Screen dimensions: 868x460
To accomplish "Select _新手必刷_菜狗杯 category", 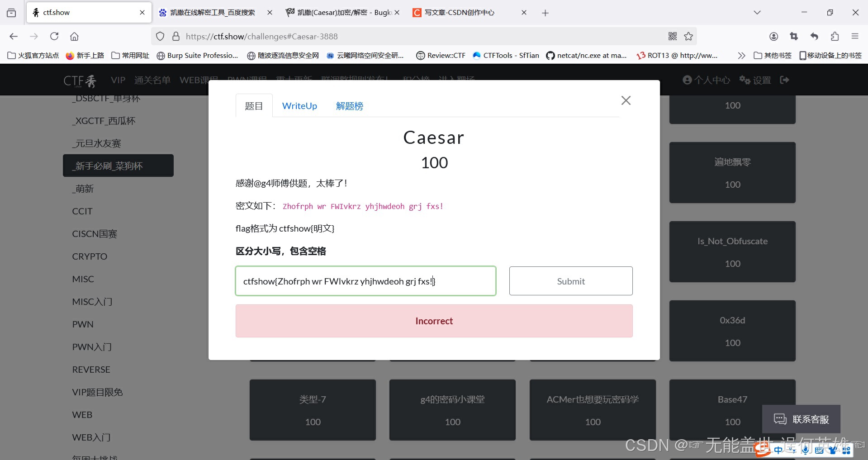I will click(118, 166).
